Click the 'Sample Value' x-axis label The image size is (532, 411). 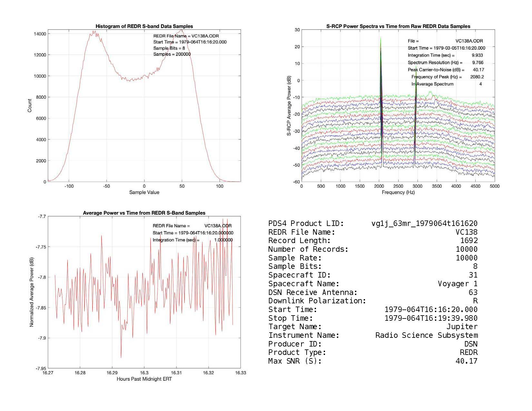(144, 192)
